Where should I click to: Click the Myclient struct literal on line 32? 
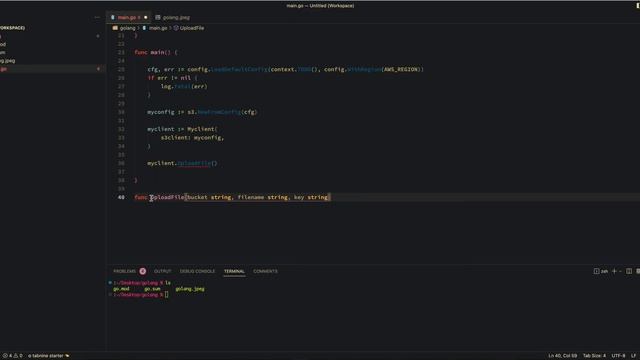coord(202,129)
